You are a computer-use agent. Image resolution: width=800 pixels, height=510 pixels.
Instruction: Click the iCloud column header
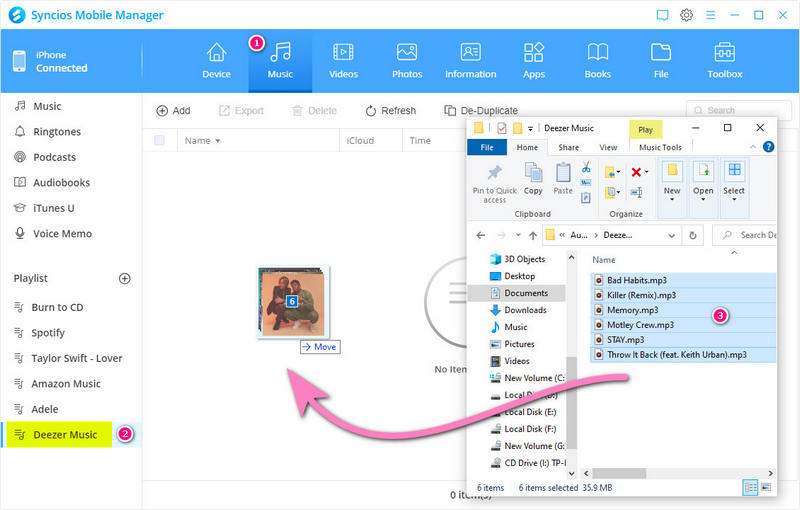[x=360, y=141]
